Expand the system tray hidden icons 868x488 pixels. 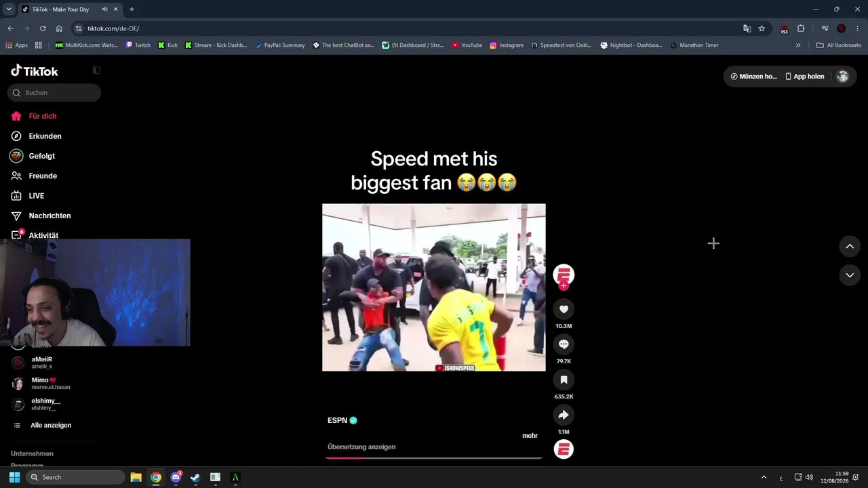764,477
